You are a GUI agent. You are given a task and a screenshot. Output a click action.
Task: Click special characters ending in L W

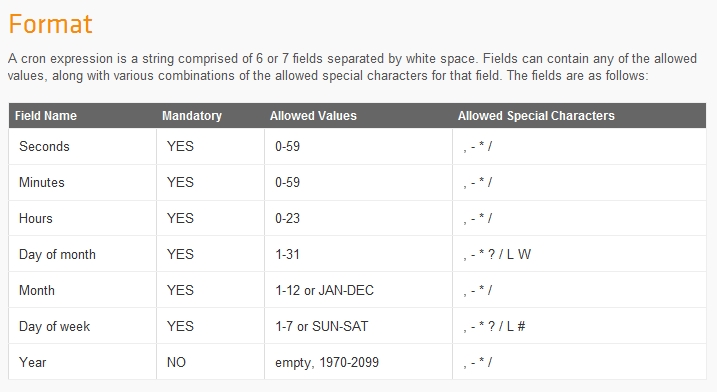497,254
